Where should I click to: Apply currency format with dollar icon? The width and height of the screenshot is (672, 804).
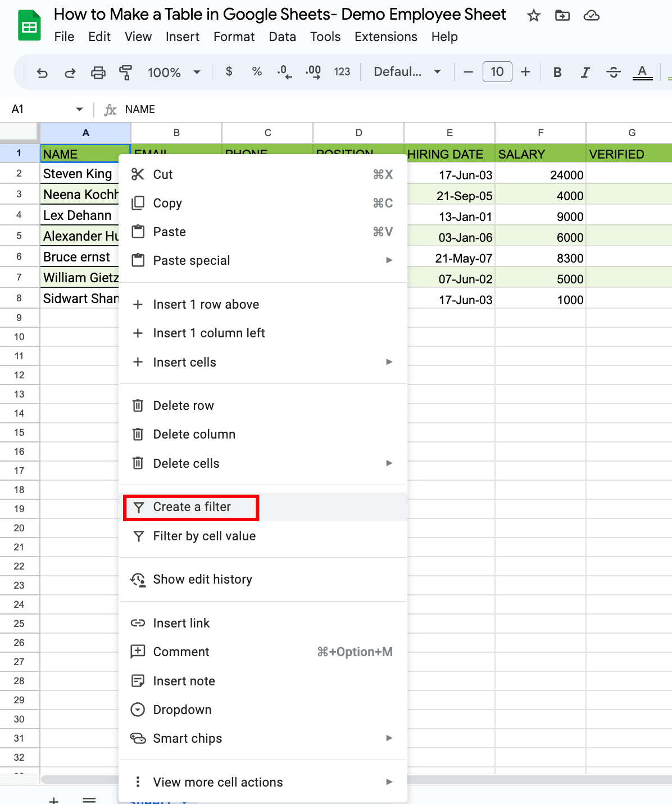tap(229, 71)
